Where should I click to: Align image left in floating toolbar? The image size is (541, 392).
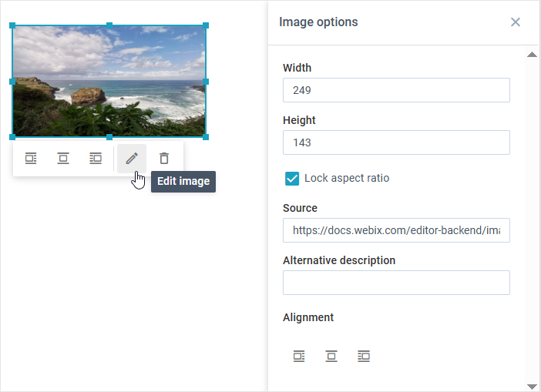coord(31,158)
